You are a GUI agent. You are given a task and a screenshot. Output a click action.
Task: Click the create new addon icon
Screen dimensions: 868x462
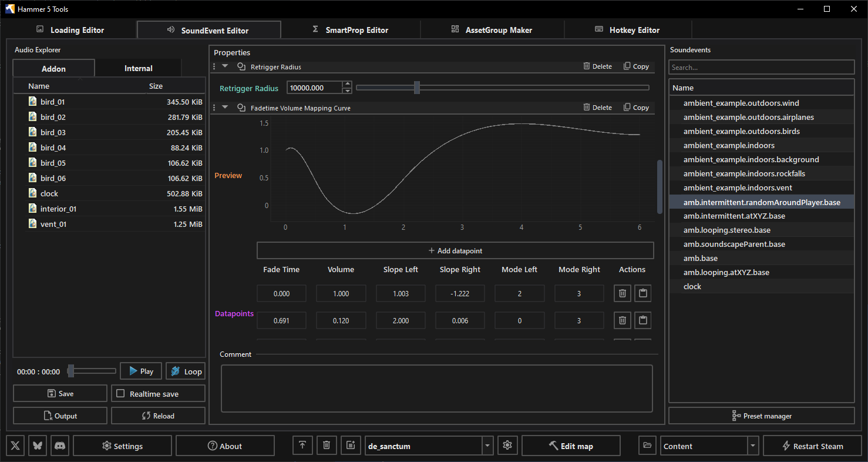point(351,446)
